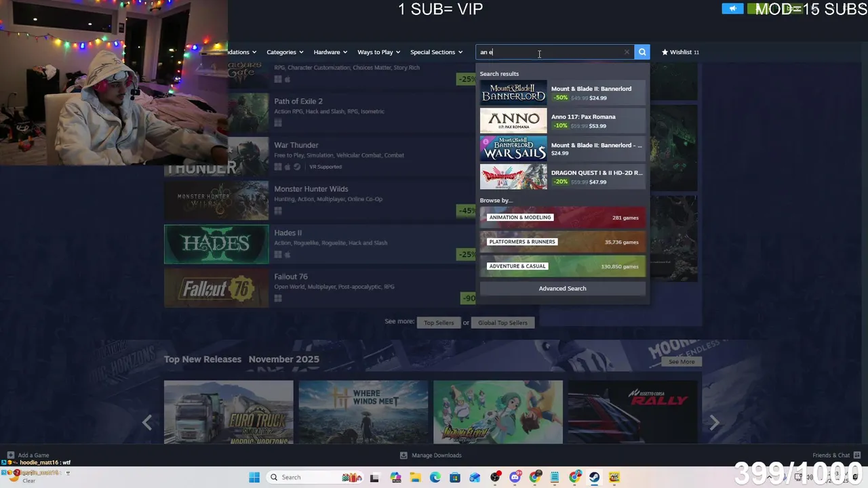
Task: Open Notepad from the taskbar
Action: tap(555, 477)
